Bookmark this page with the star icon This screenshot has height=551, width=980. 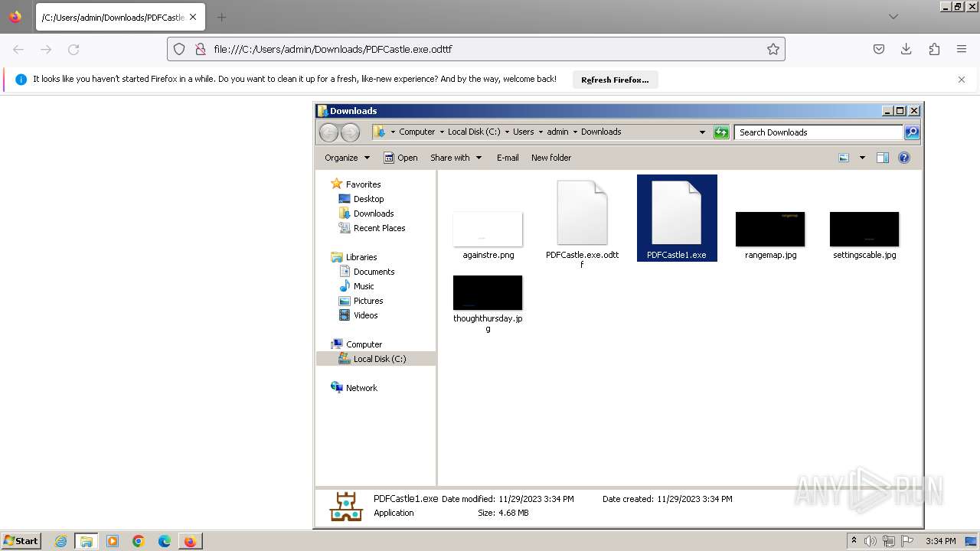tap(773, 49)
